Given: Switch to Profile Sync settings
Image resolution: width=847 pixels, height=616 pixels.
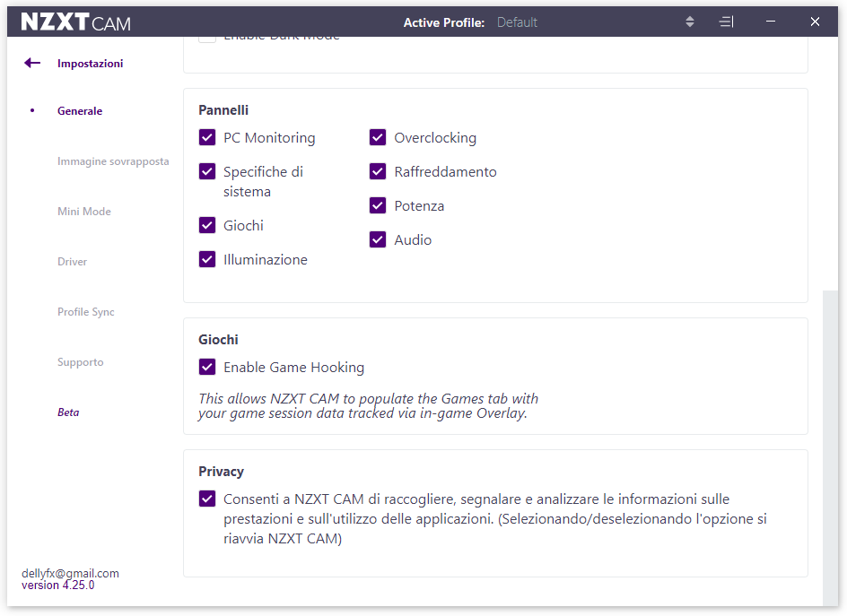Looking at the screenshot, I should click(x=86, y=312).
